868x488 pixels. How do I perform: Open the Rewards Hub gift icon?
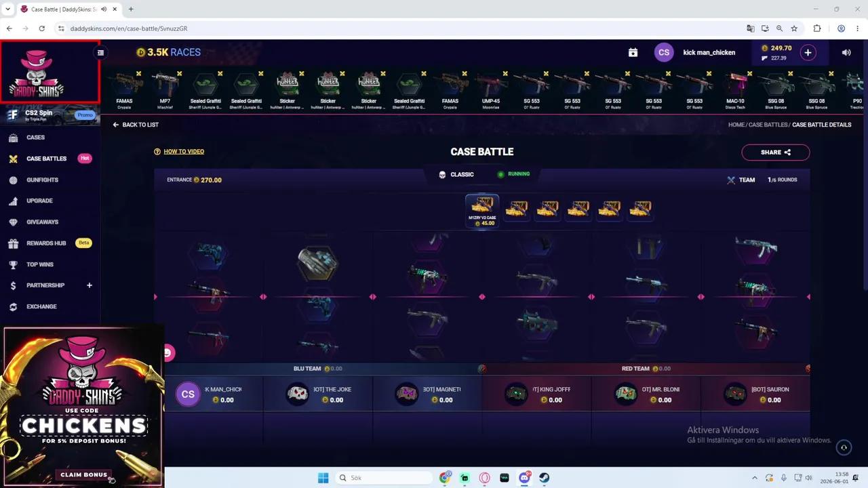(13, 243)
